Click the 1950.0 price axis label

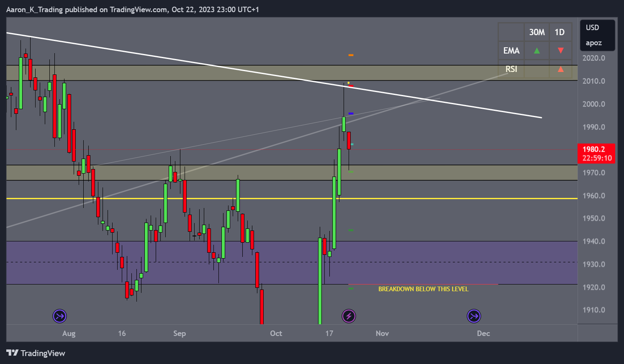[593, 218]
